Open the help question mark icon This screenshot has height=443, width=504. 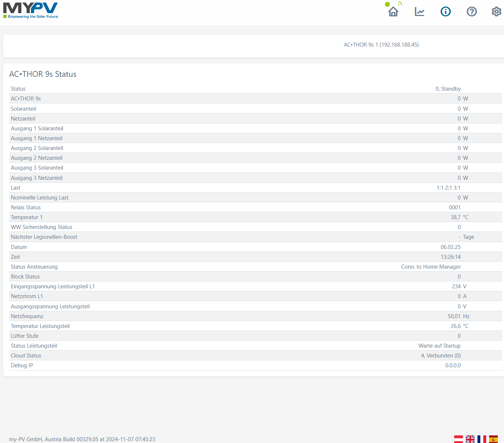coord(472,12)
